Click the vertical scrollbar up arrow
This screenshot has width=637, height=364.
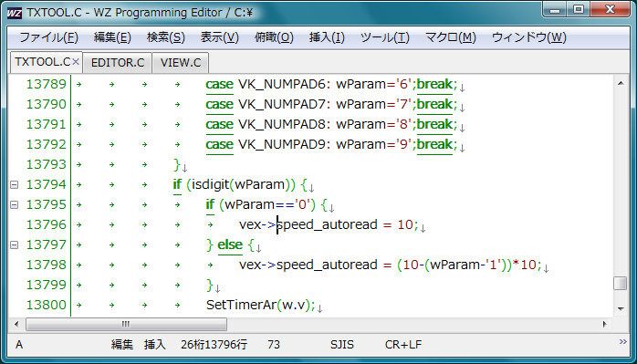[x=621, y=83]
